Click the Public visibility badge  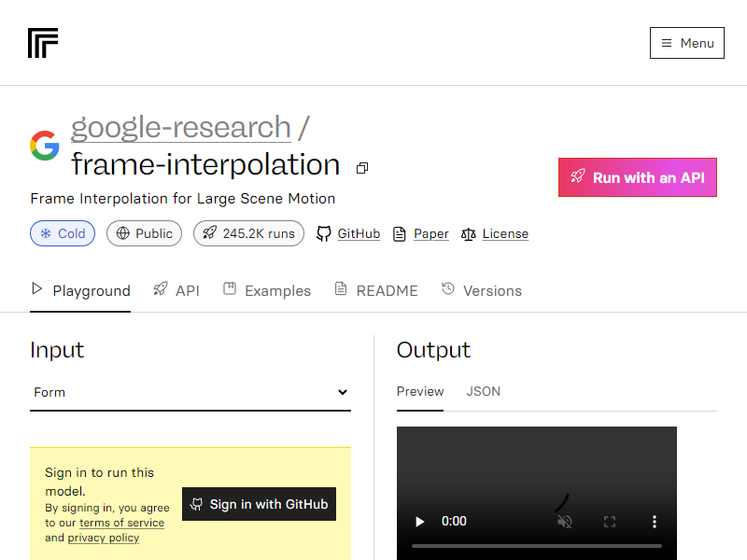tap(144, 233)
